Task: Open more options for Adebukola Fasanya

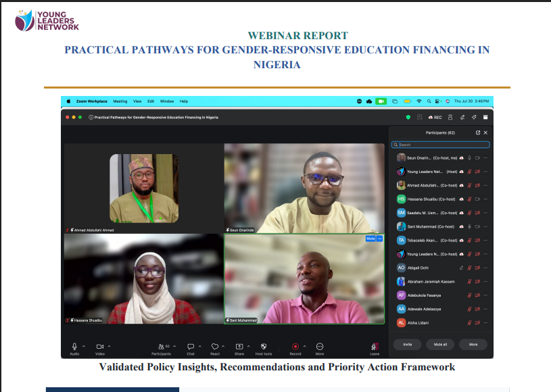Action: coord(485,295)
